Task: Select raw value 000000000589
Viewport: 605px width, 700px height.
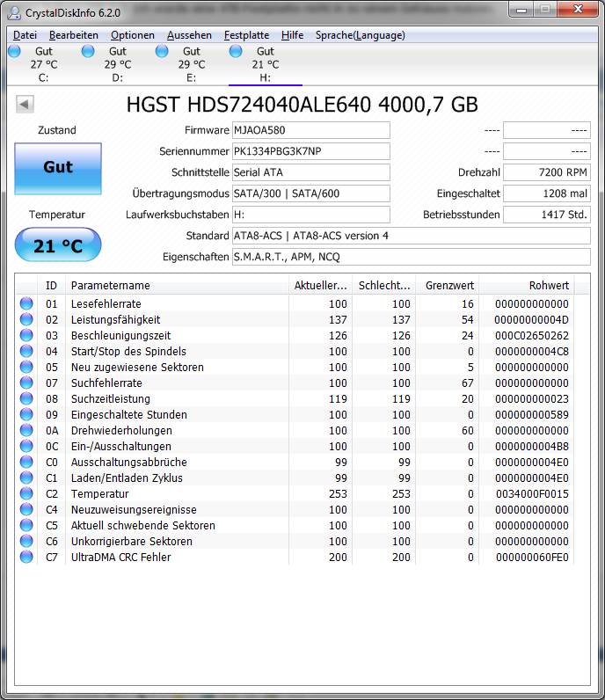Action: pos(532,415)
